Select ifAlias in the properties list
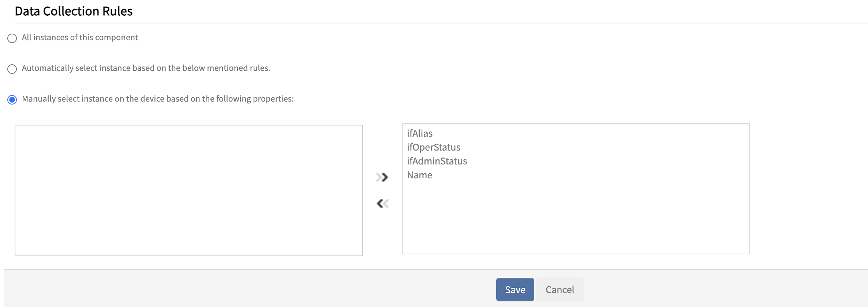This screenshot has width=868, height=307. coord(420,133)
